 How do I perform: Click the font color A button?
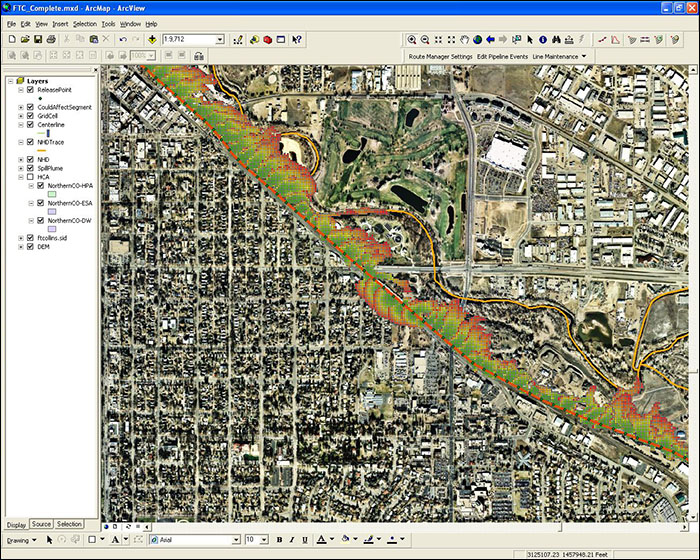pyautogui.click(x=321, y=540)
